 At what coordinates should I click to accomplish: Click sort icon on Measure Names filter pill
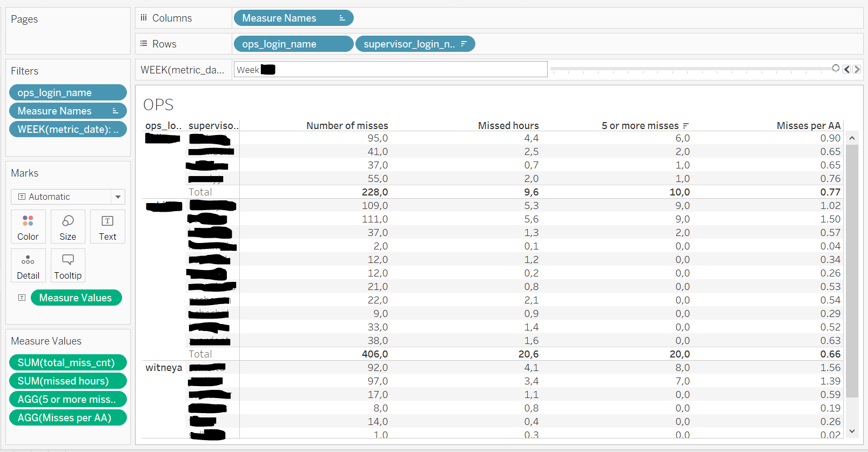click(x=115, y=111)
